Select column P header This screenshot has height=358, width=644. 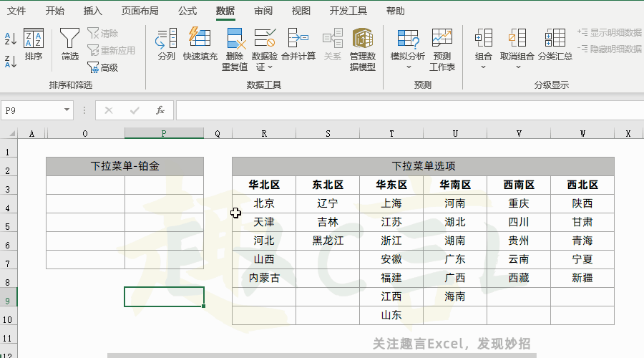[x=164, y=133]
